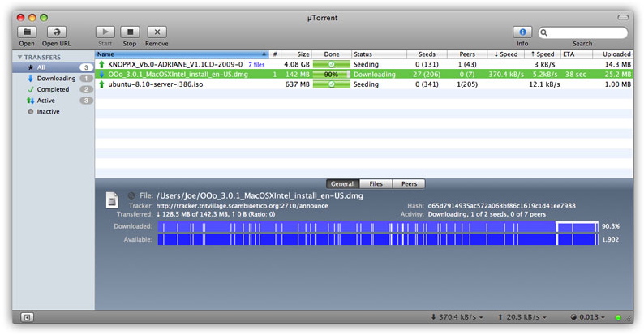
Task: Select the All transfers filter
Action: [x=54, y=67]
